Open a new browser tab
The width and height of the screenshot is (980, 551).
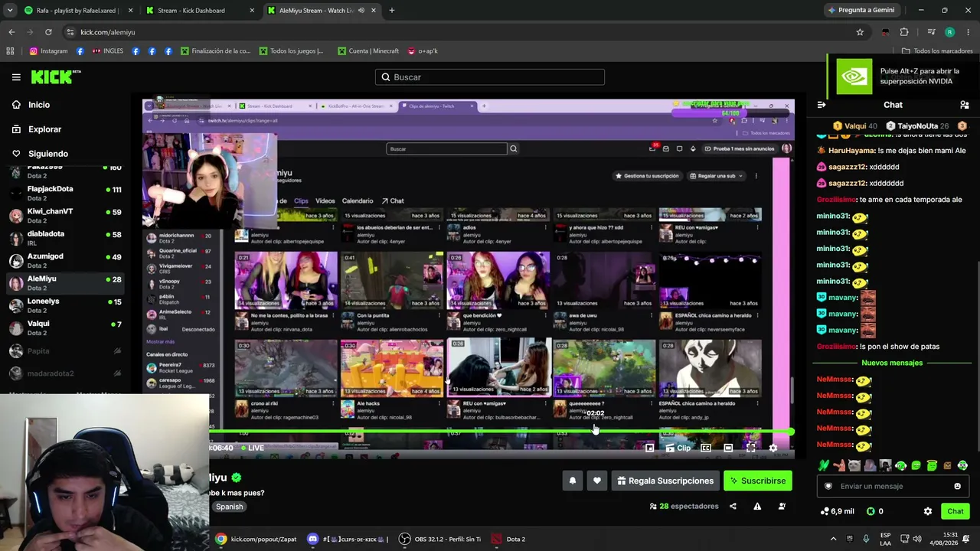pyautogui.click(x=391, y=11)
